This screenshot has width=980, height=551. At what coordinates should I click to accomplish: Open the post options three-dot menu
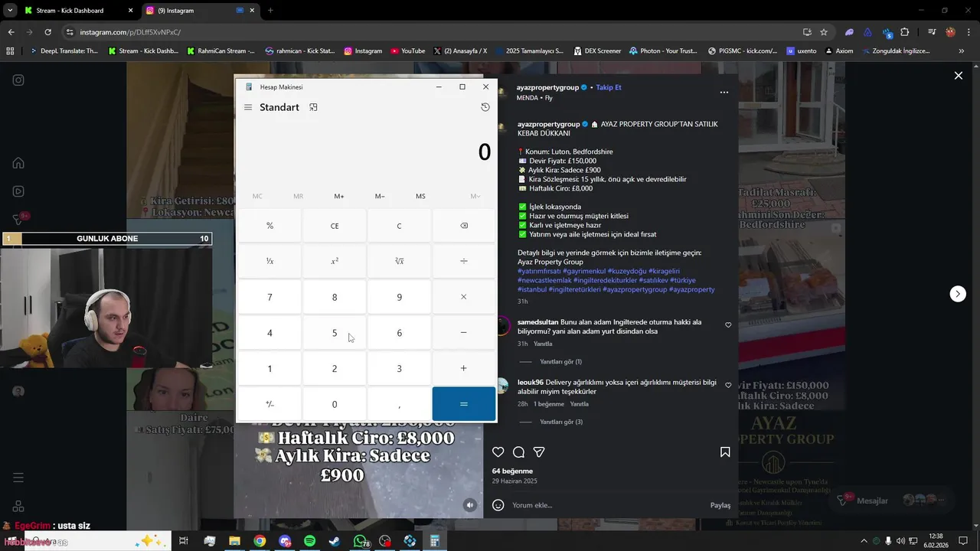(724, 93)
